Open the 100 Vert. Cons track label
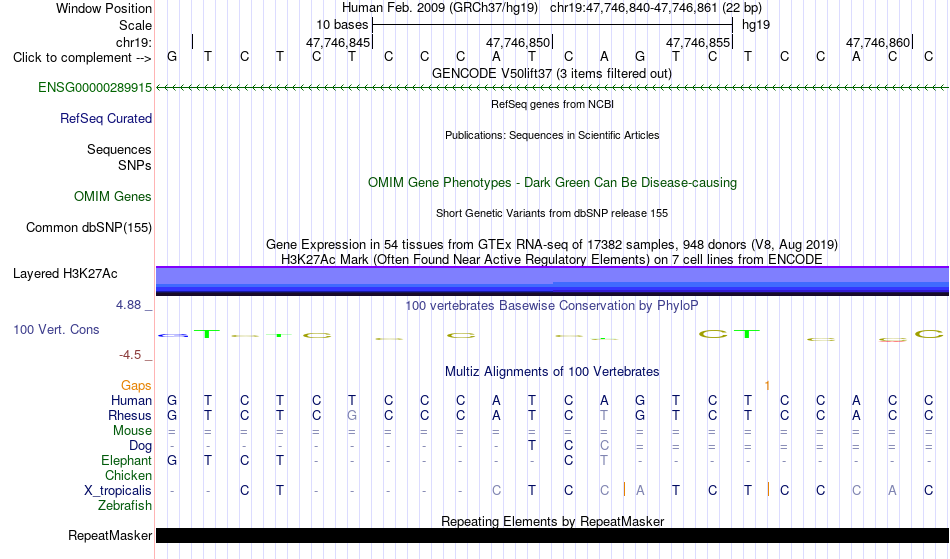950x559 pixels. pyautogui.click(x=56, y=330)
